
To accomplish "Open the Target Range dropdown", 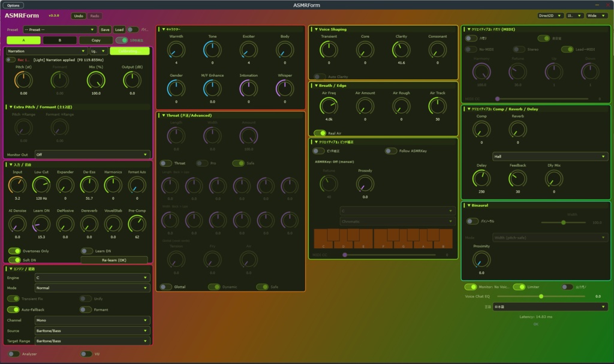I will [x=92, y=341].
